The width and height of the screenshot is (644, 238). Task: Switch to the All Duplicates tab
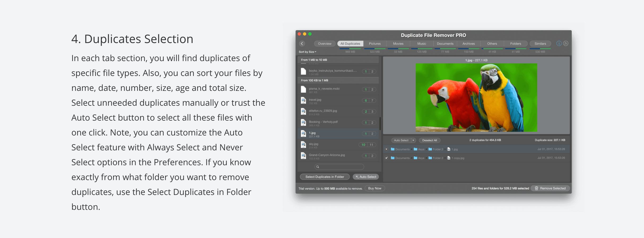click(x=350, y=44)
